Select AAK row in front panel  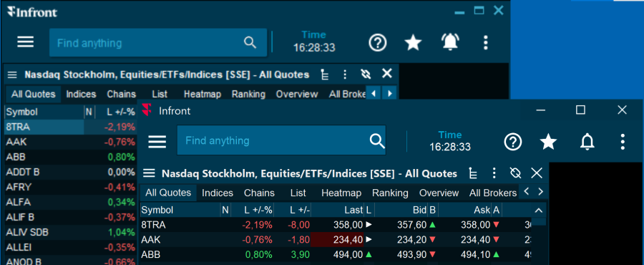336,239
